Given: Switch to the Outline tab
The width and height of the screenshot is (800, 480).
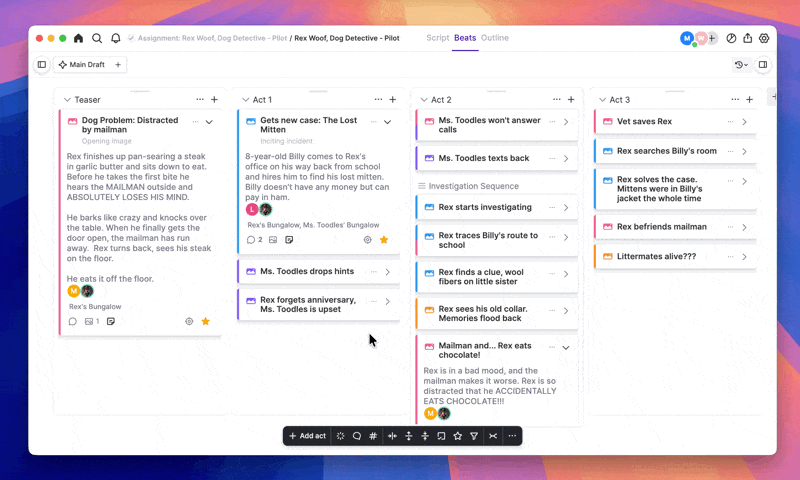Looking at the screenshot, I should click(x=495, y=38).
